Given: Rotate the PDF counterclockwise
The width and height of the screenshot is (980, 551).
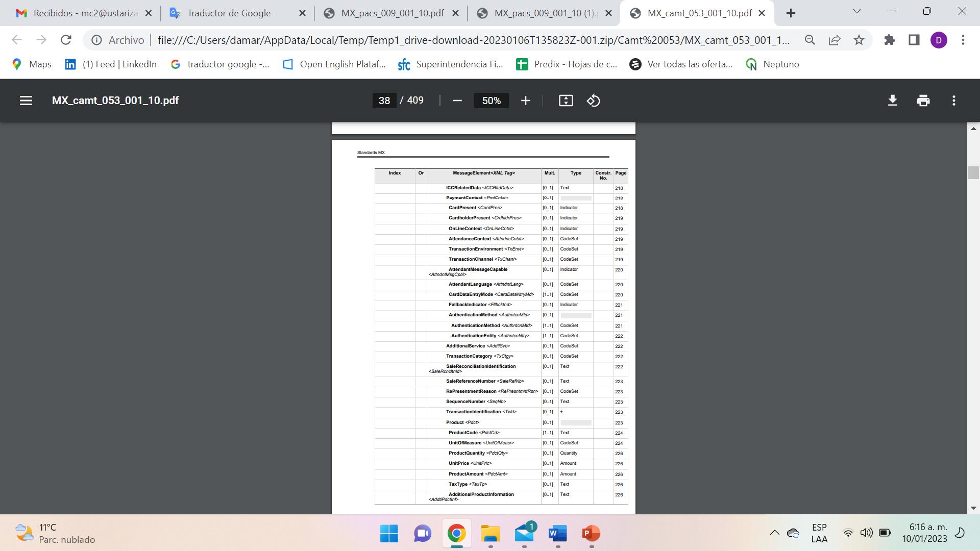Looking at the screenshot, I should pos(593,101).
